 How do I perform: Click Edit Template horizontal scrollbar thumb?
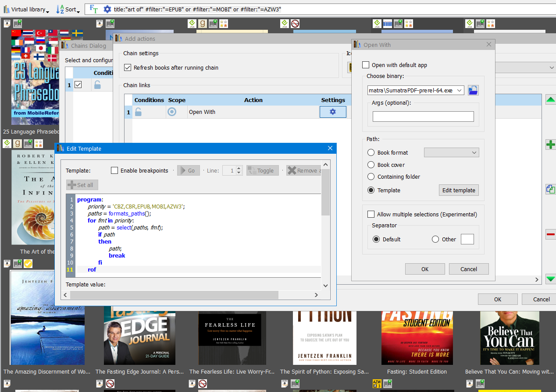click(174, 295)
